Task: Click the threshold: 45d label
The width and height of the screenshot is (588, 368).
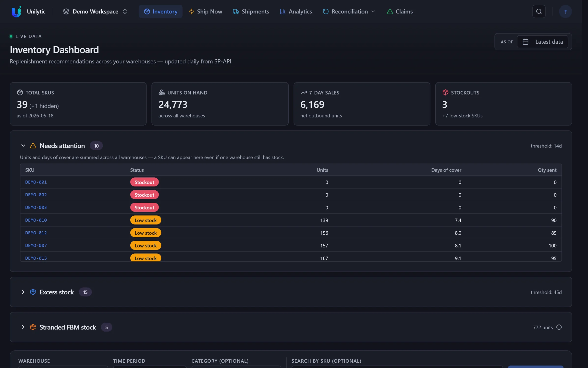Action: [x=546, y=292]
